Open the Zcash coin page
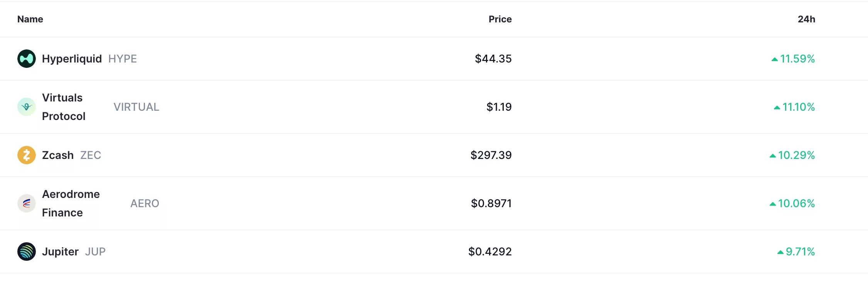The height and width of the screenshot is (282, 868). click(58, 155)
